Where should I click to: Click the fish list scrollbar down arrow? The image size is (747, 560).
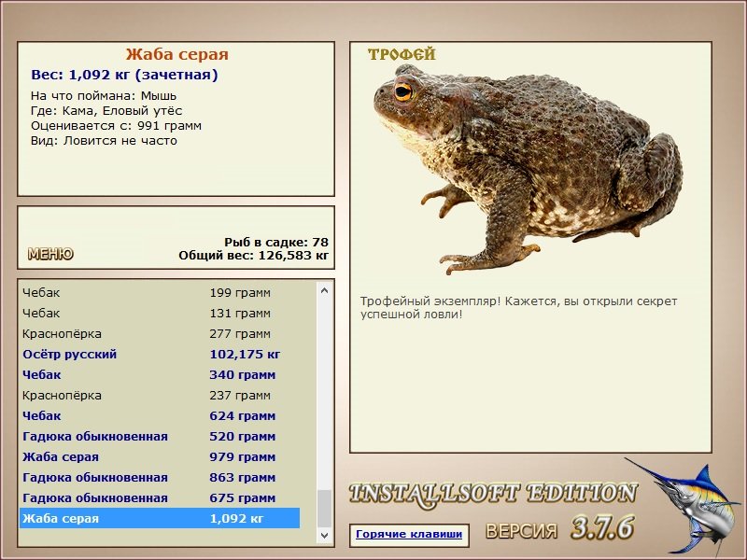(324, 535)
